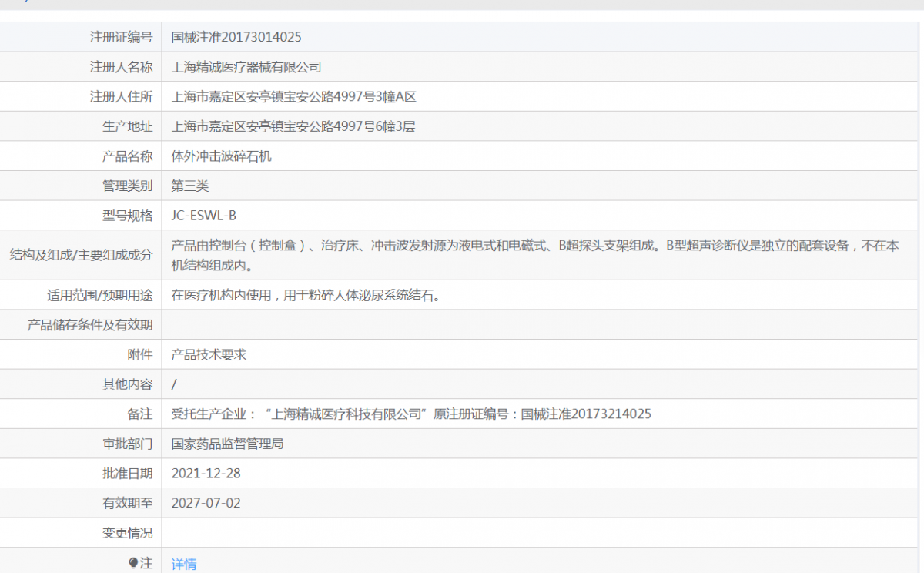Screen dimensions: 924x573
Task: Click the 注册证编号 label
Action: (x=121, y=37)
